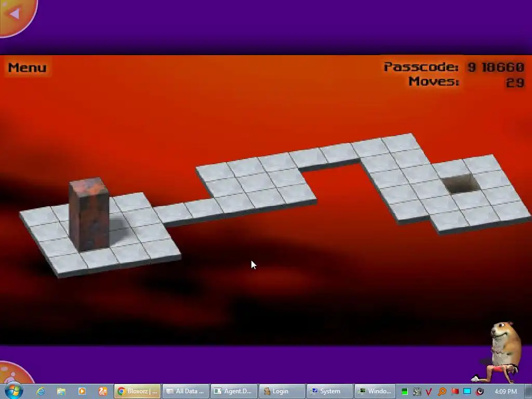Image resolution: width=532 pixels, height=399 pixels.
Task: Open the media player taskbar icon
Action: pos(82,391)
